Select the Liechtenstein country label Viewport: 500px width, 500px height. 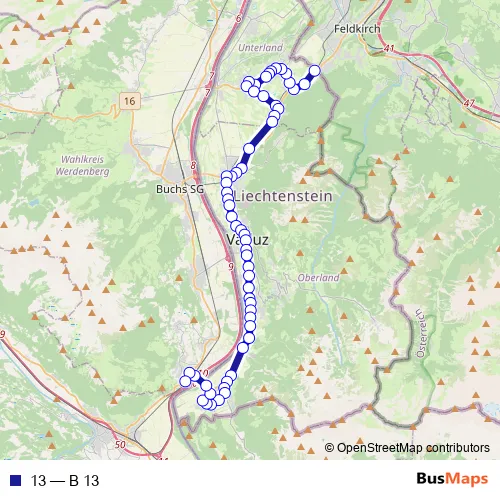pos(283,196)
